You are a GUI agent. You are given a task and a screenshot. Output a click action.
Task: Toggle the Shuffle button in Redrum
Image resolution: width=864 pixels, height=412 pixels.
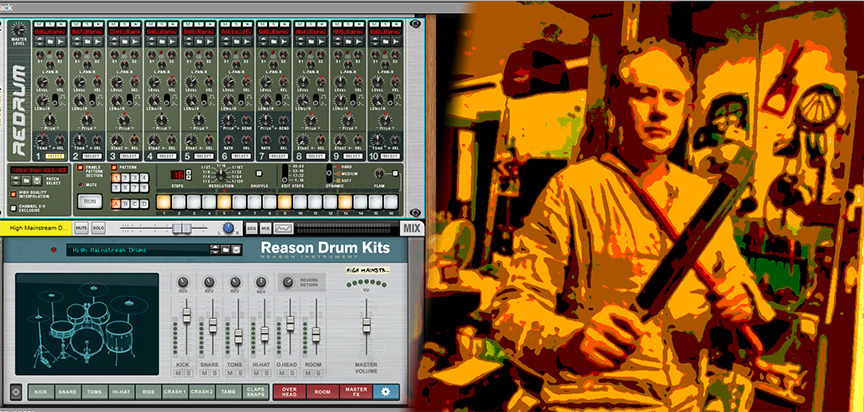tap(258, 173)
